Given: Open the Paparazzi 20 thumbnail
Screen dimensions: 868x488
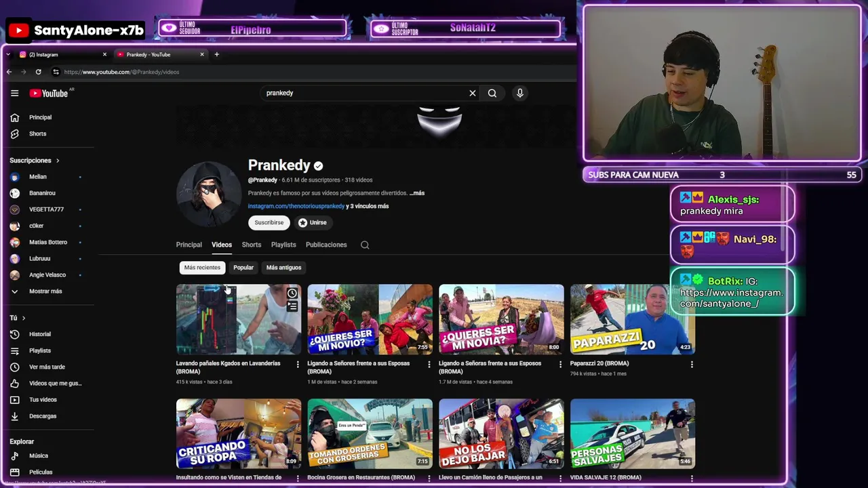Looking at the screenshot, I should tap(633, 319).
